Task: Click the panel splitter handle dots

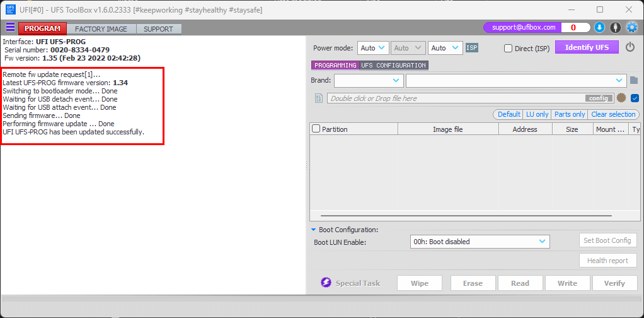Action: (x=307, y=165)
